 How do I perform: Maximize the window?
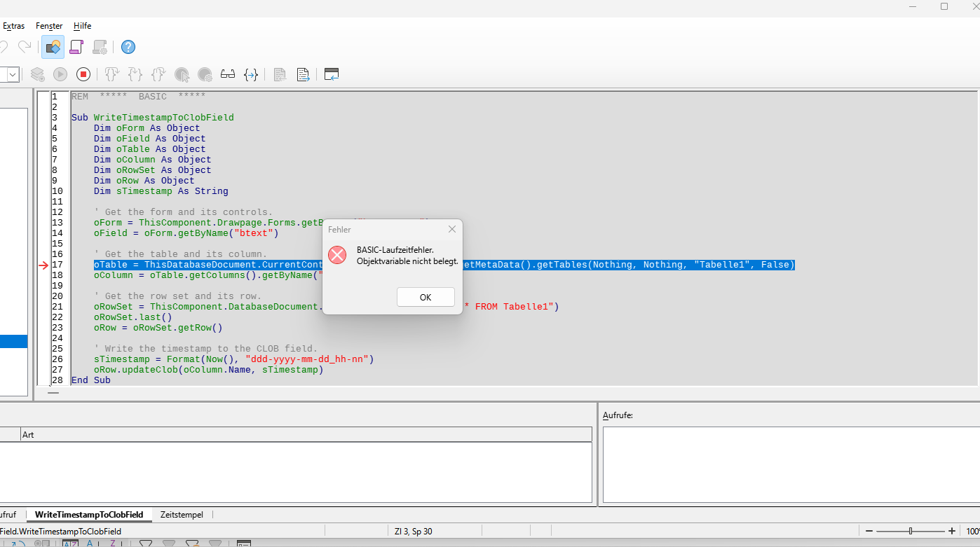click(944, 6)
